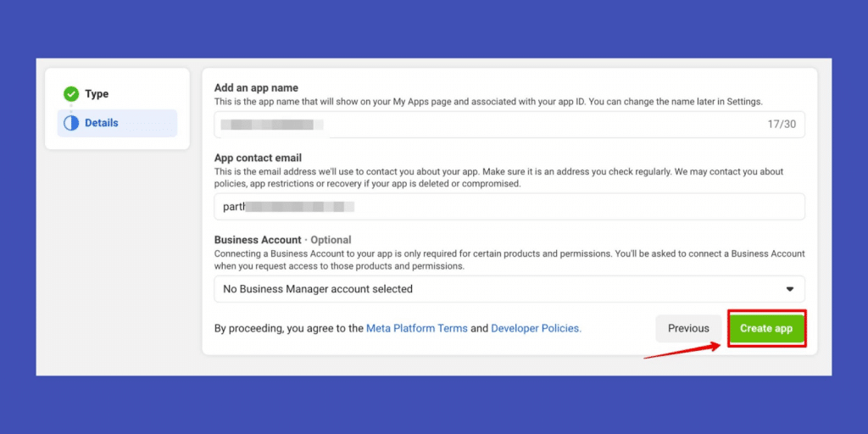Click the green checkmark icon beside Type
Viewport: 868px width, 434px height.
tap(71, 94)
